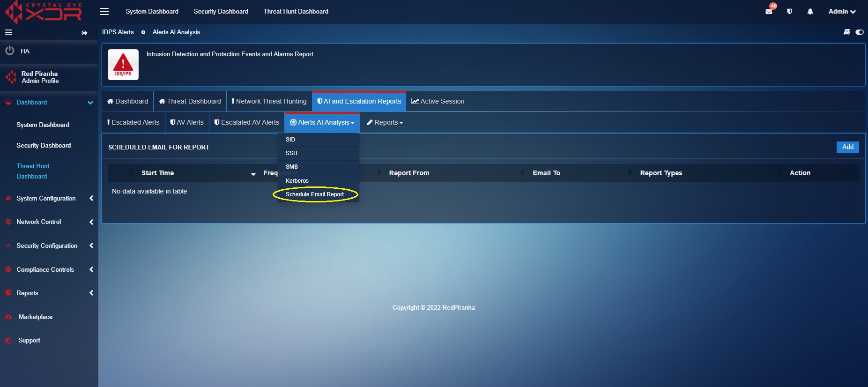Open the Admin user dropdown
The width and height of the screenshot is (868, 387).
(x=842, y=11)
